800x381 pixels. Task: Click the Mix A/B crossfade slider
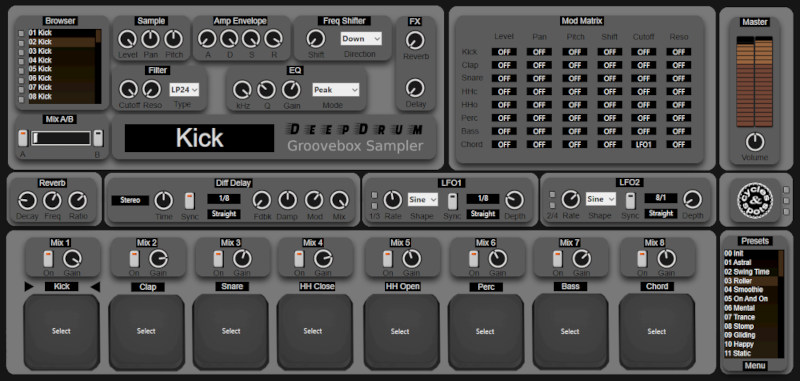pos(61,138)
